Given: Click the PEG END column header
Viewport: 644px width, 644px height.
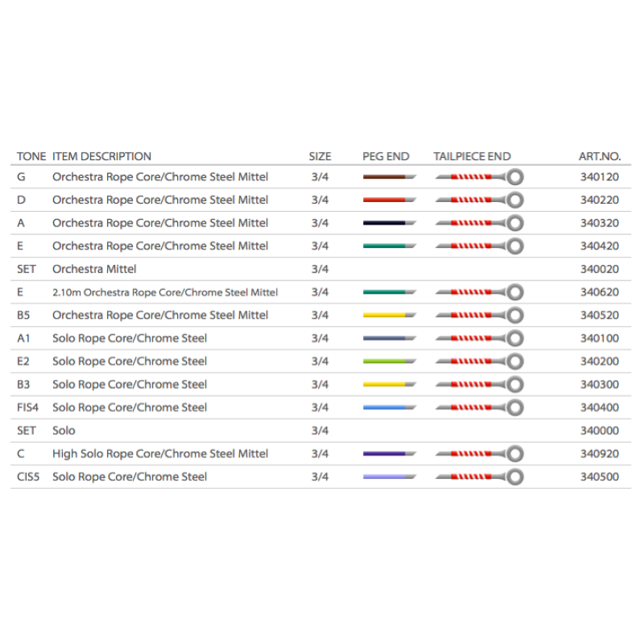Looking at the screenshot, I should point(386,156).
